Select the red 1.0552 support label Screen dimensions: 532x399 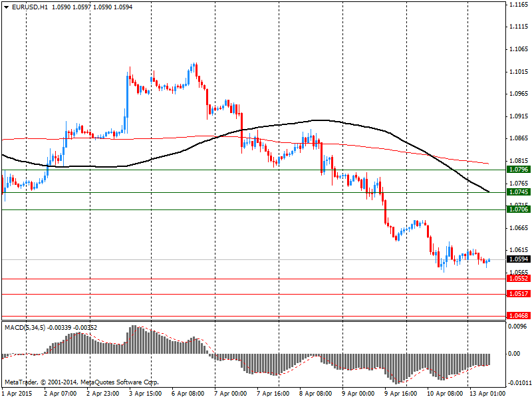point(519,279)
